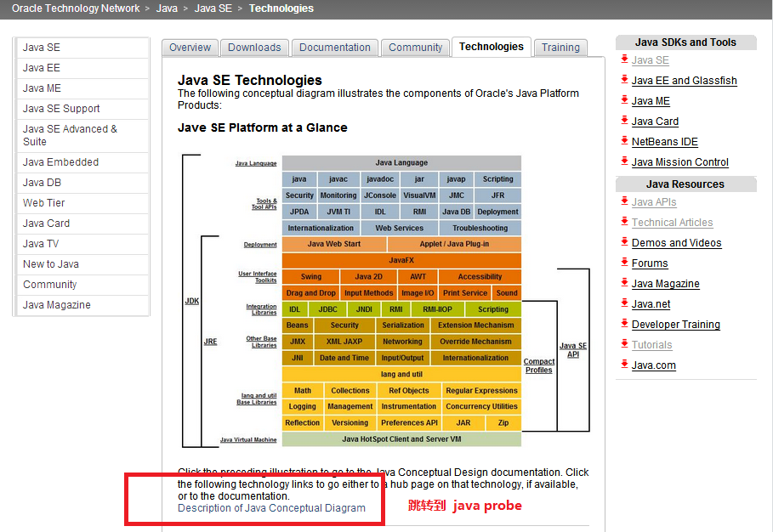The width and height of the screenshot is (773, 532).
Task: Click the Regular Expressions box
Action: 481,391
